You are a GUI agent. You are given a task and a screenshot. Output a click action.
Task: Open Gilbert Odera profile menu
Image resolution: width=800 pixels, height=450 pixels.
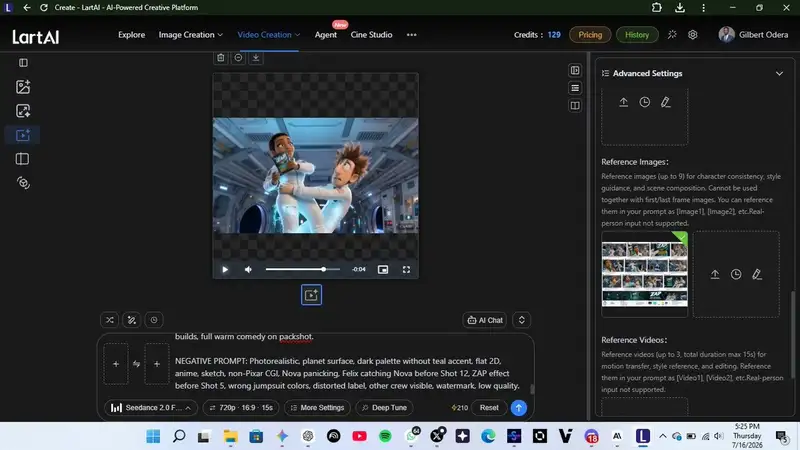(x=753, y=35)
